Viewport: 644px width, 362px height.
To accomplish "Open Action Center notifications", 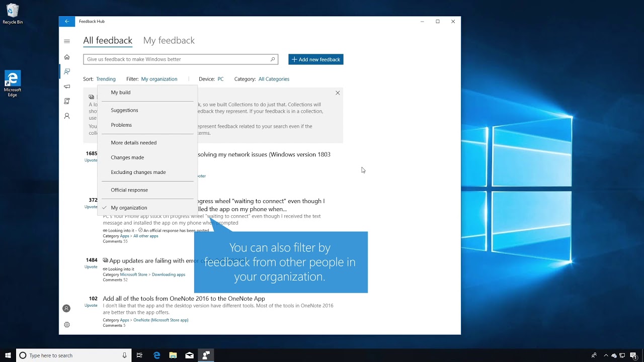I will [x=634, y=355].
